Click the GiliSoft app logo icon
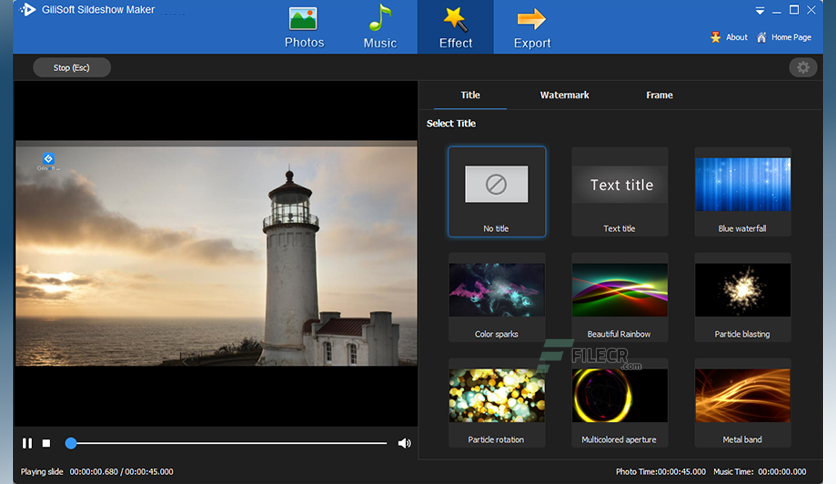The height and width of the screenshot is (484, 836). [28, 10]
